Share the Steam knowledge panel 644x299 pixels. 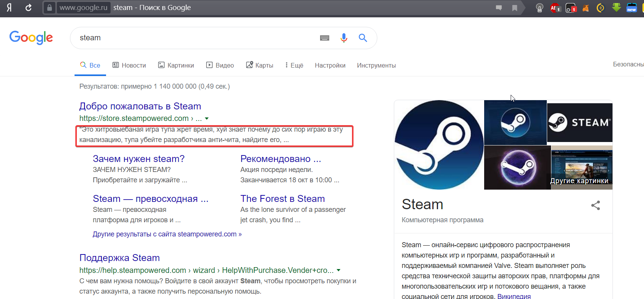[x=596, y=205]
